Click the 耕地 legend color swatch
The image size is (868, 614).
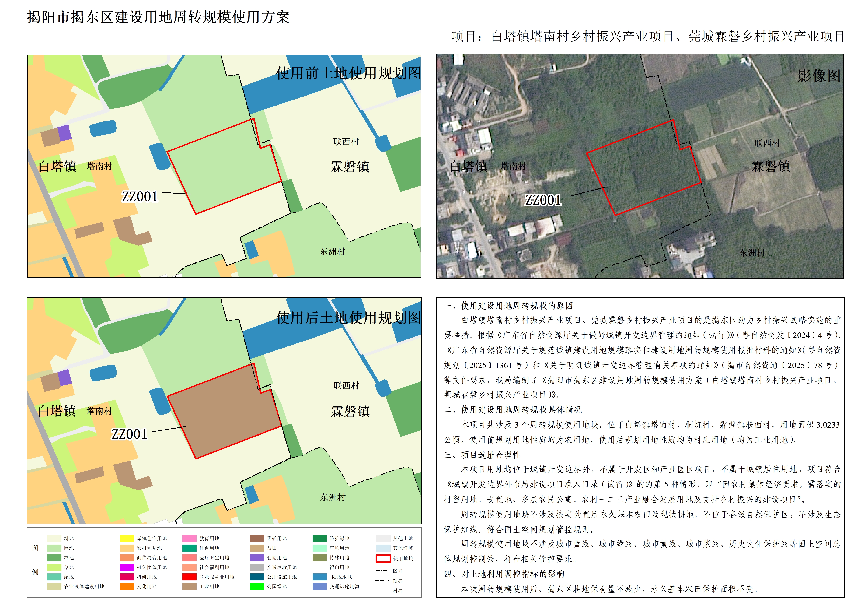click(54, 538)
